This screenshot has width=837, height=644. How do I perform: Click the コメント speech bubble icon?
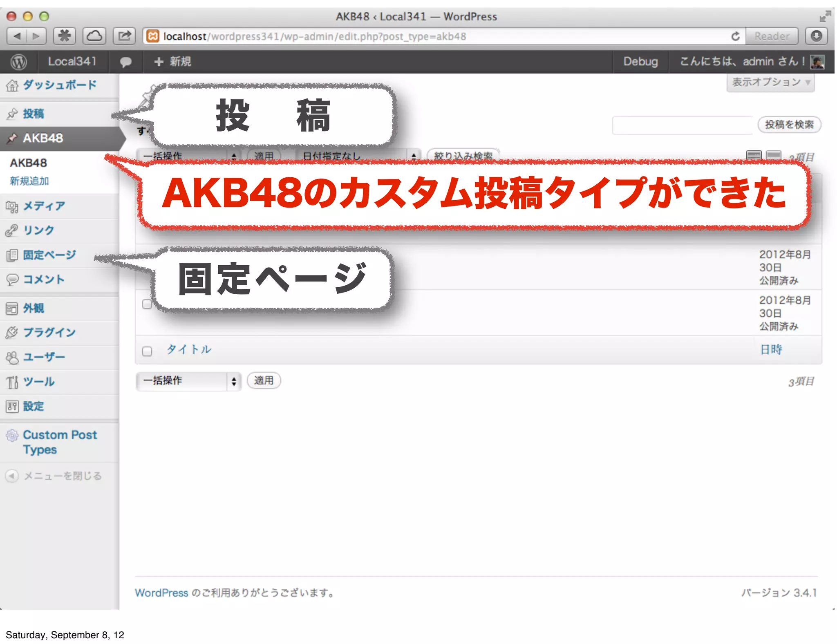click(12, 280)
